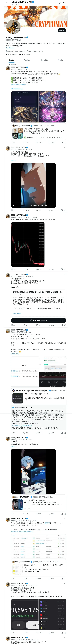Open video settings gear in Sora2 video
Viewport: 72px width, 644px height.
click(45, 206)
